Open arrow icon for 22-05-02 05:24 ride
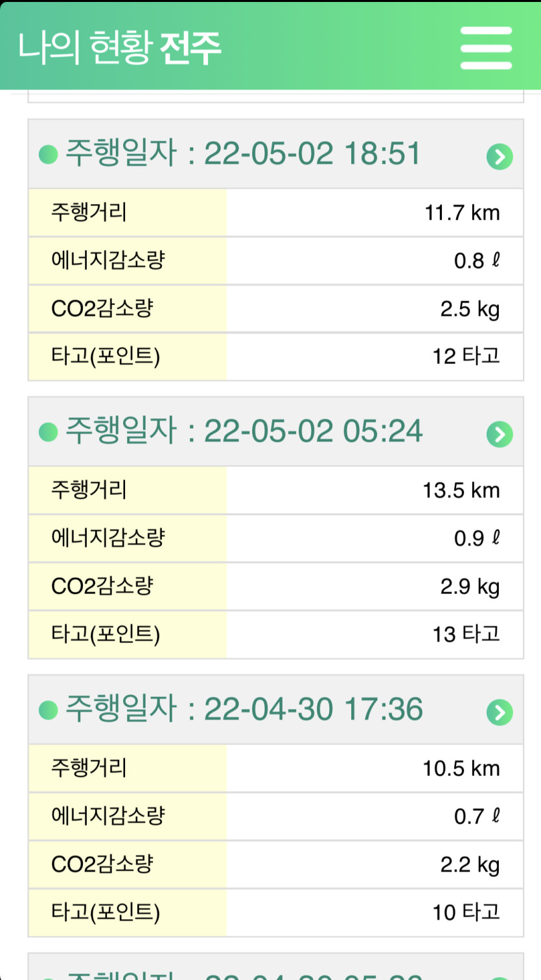Viewport: 541px width, 980px height. point(500,434)
